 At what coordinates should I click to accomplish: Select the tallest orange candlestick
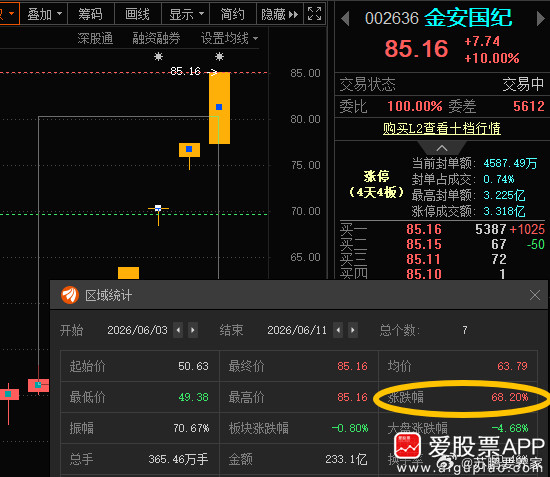(220, 108)
